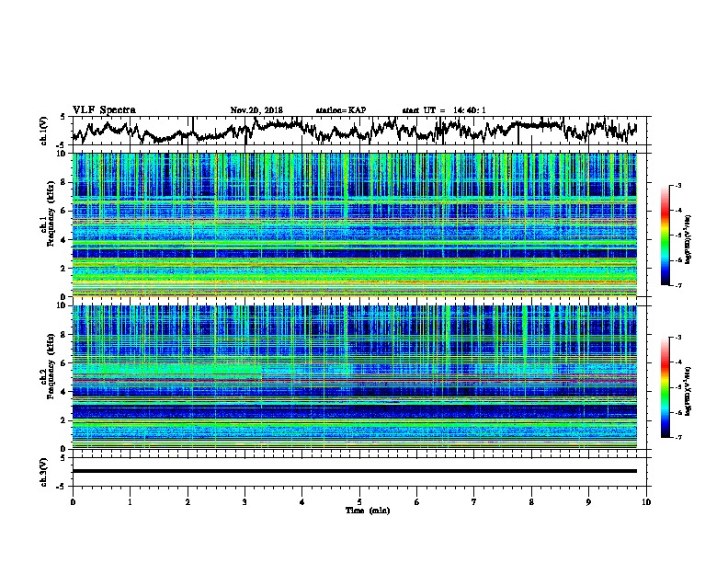Image resolution: width=728 pixels, height=563 pixels.
Task: Click the time axis tick label "3"
Action: click(245, 502)
